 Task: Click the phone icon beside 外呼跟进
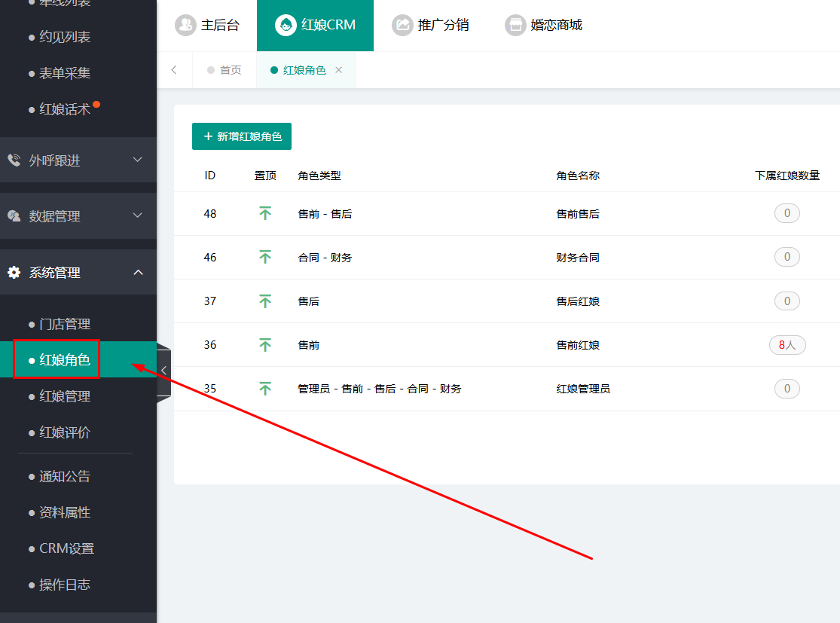tap(14, 160)
